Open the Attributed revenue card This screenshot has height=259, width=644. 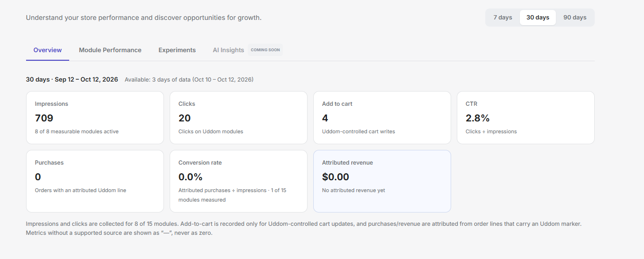coord(382,181)
